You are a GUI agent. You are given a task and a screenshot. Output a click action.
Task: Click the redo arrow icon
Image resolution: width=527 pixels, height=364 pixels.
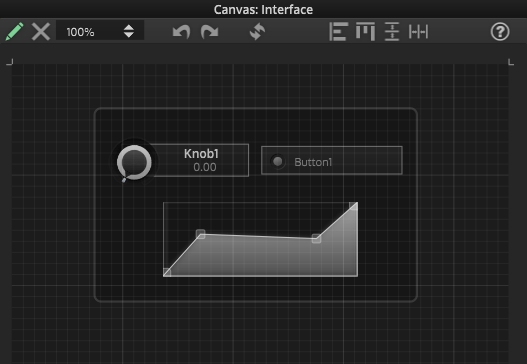(210, 32)
